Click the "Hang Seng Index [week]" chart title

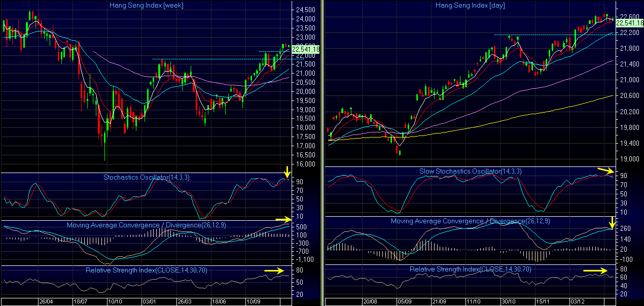[147, 6]
